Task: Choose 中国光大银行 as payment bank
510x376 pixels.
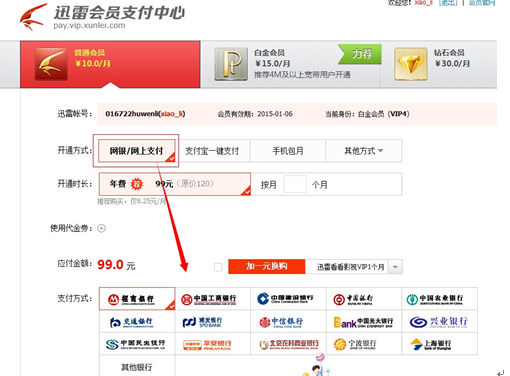Action: pyautogui.click(x=364, y=322)
